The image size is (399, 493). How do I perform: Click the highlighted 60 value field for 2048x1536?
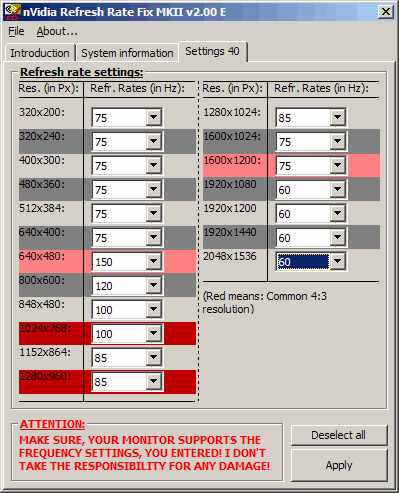[x=303, y=262]
